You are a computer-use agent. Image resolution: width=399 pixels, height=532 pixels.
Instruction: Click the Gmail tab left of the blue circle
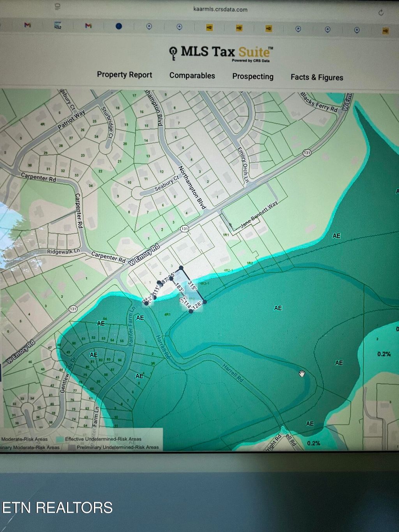(x=88, y=26)
